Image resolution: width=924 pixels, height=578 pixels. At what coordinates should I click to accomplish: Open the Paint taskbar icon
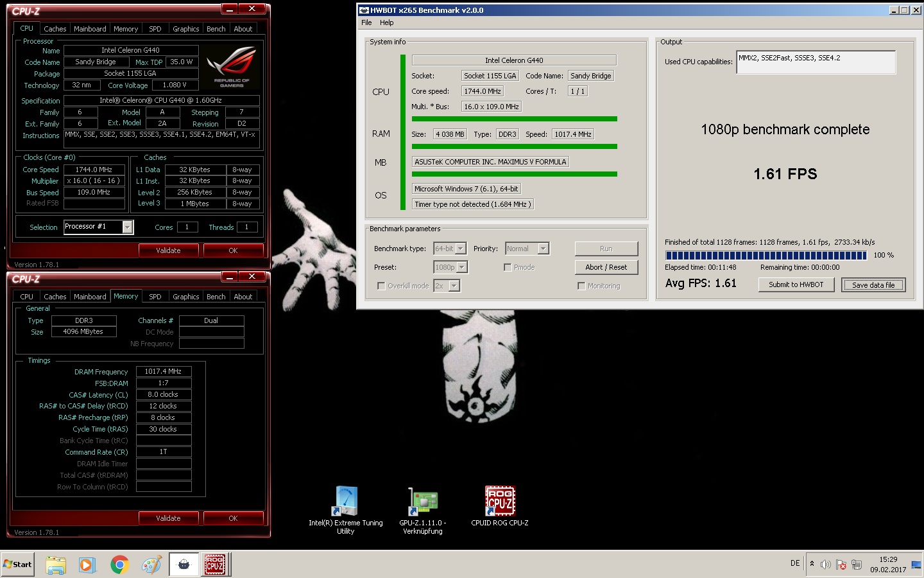(151, 565)
